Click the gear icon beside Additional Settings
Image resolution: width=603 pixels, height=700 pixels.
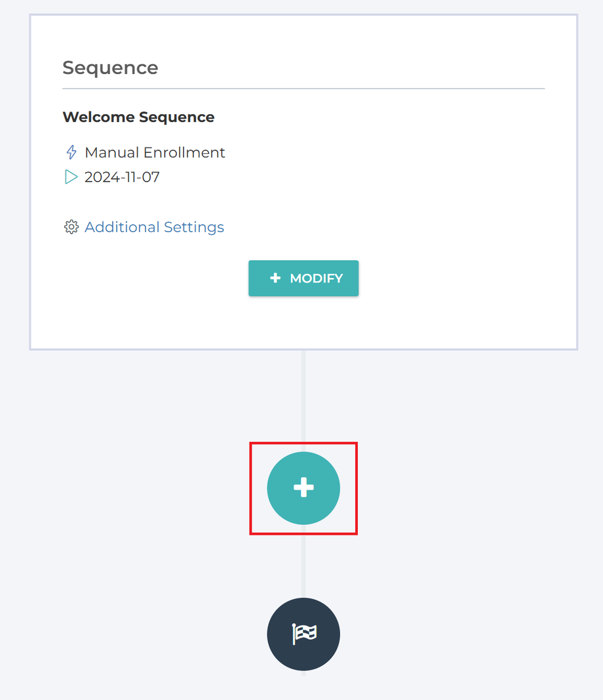pos(71,227)
